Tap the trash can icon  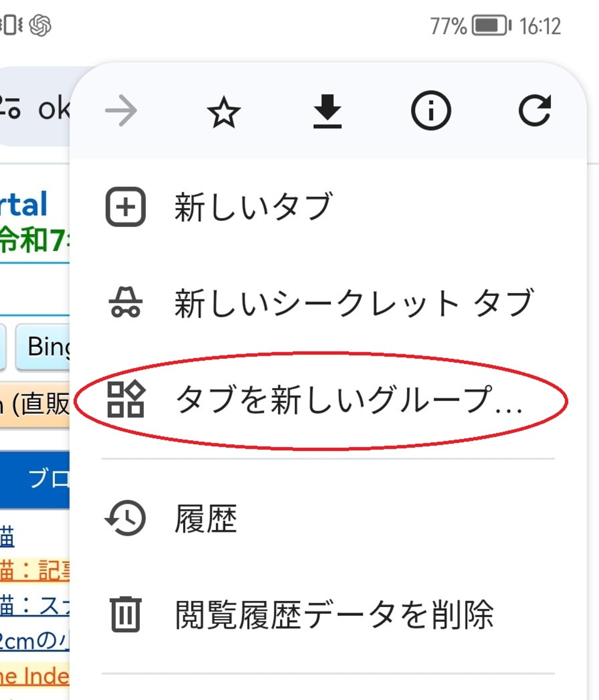[126, 614]
